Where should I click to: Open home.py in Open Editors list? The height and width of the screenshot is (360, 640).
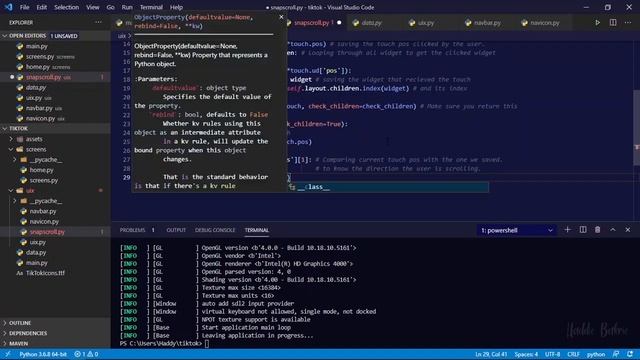[x=38, y=67]
